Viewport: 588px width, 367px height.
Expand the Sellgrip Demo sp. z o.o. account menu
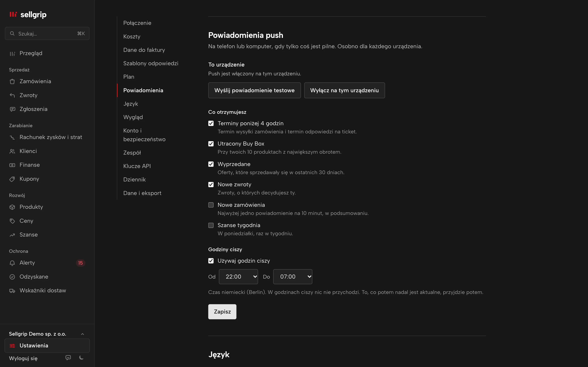[x=47, y=334]
